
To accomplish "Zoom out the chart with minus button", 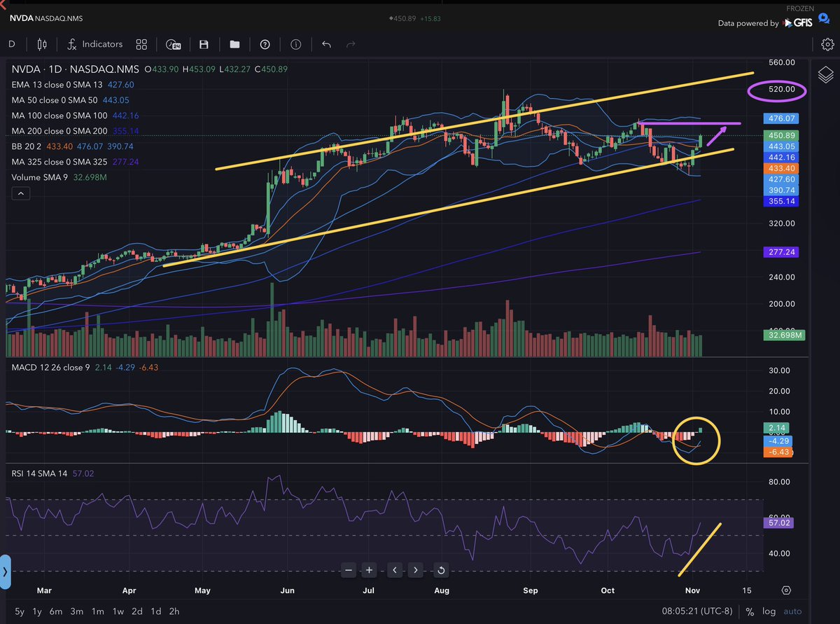I will tap(349, 569).
